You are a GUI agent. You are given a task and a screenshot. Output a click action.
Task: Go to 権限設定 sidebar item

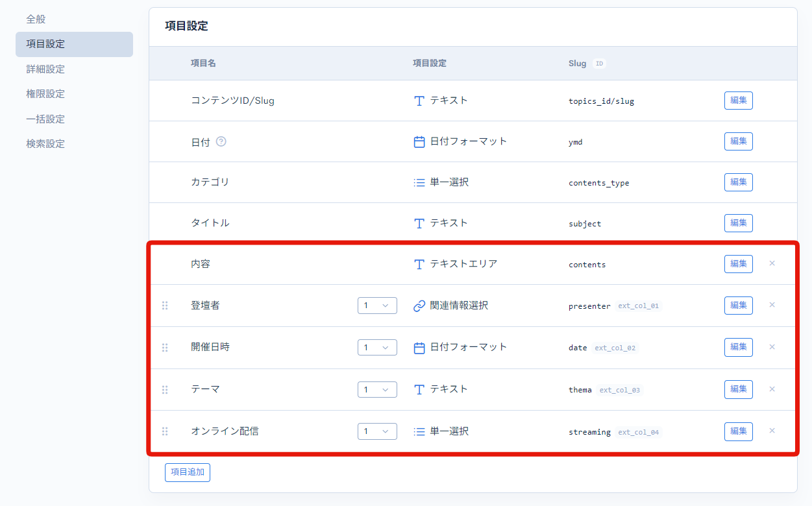coord(45,94)
